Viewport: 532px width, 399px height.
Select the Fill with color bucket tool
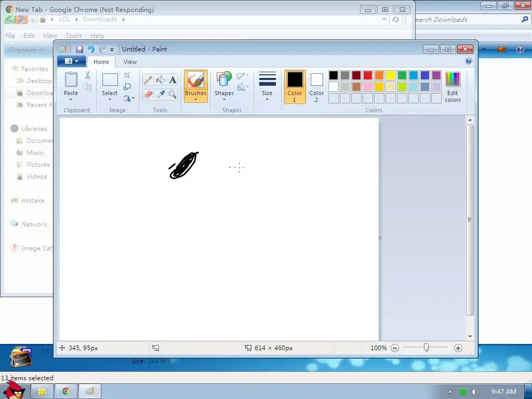(160, 79)
